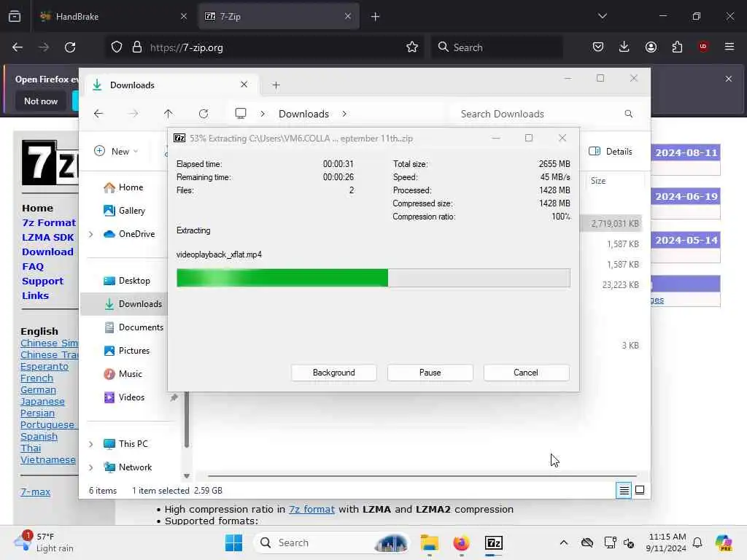Open Firefox downloads panel

click(624, 47)
